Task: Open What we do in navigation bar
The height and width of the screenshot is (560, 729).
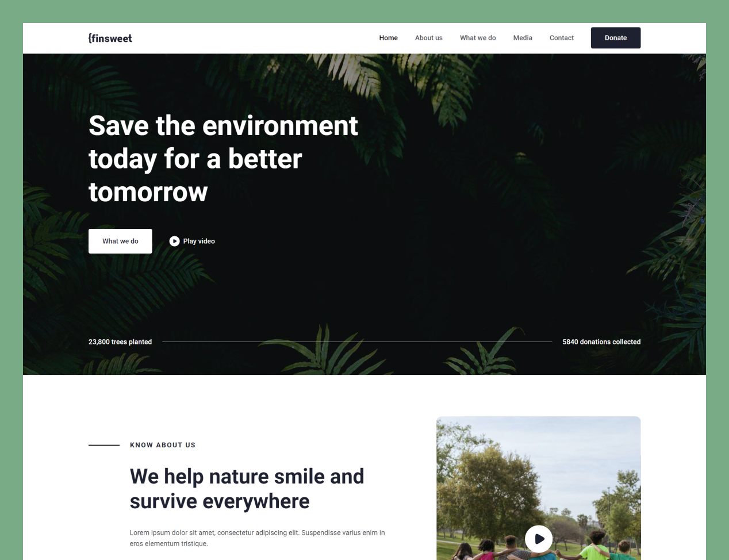Action: point(478,38)
